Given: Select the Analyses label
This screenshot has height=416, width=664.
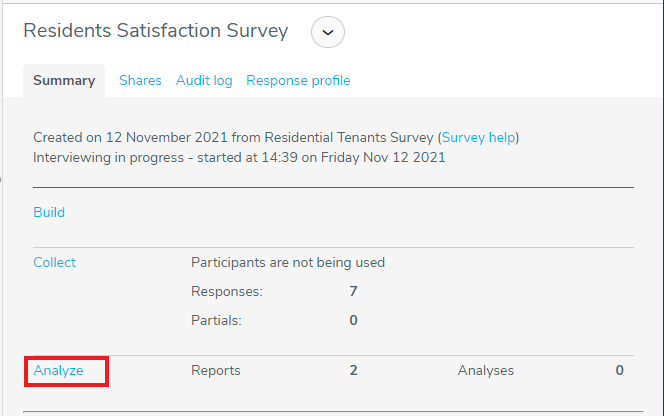Looking at the screenshot, I should [x=486, y=371].
